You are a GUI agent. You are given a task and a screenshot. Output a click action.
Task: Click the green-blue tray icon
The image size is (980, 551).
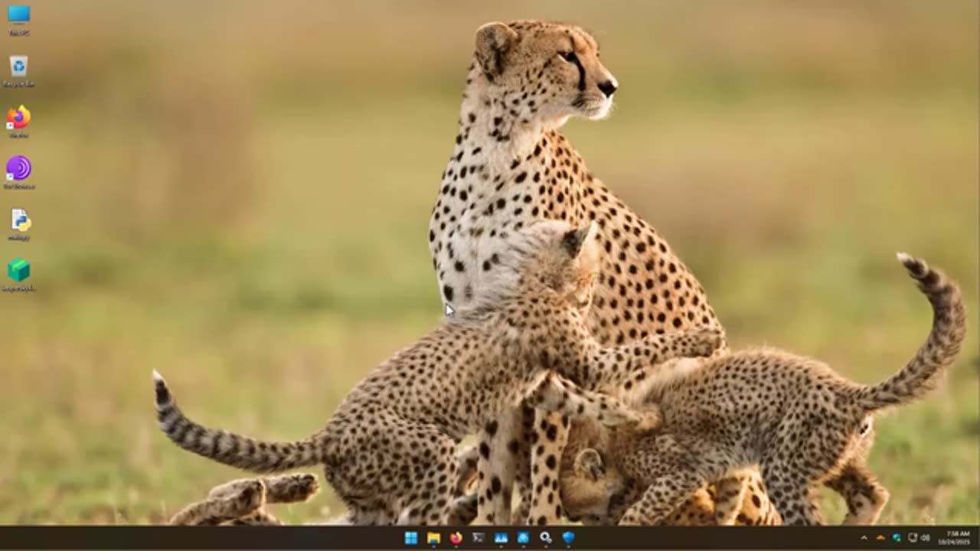897,538
